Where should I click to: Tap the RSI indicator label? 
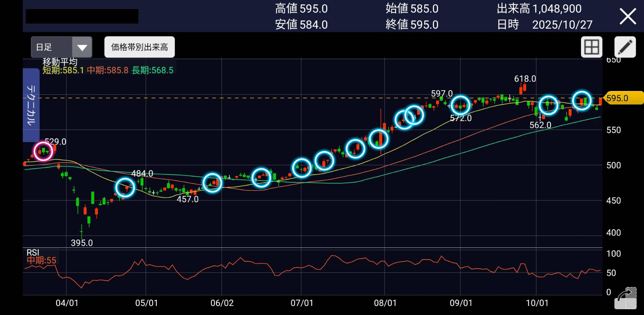pos(33,253)
